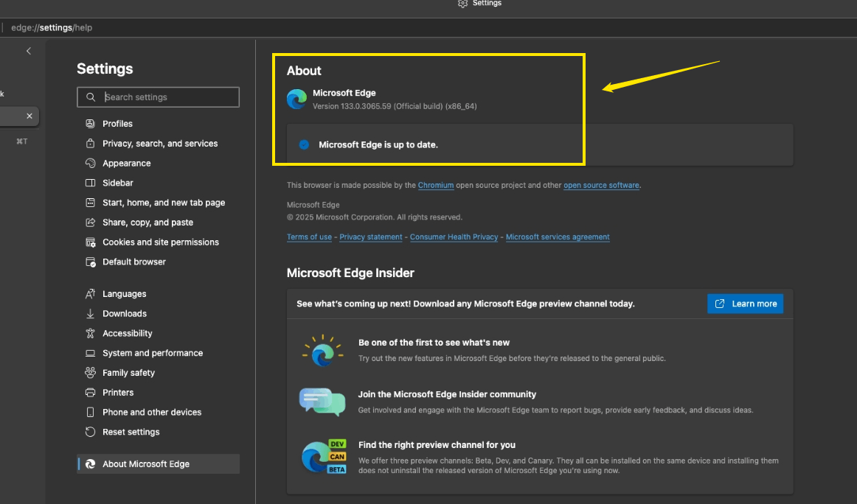The width and height of the screenshot is (857, 504).
Task: Click the sunburst Edge icon for what's new
Action: (x=322, y=350)
